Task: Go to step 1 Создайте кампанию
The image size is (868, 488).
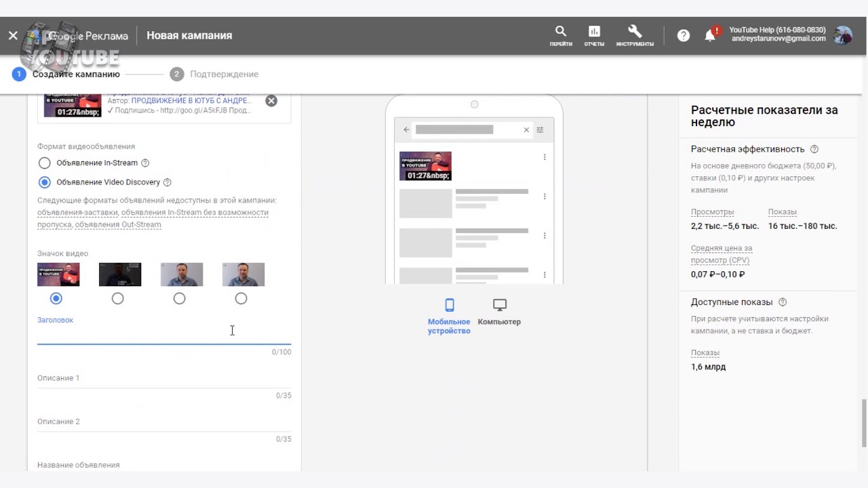Action: pyautogui.click(x=66, y=74)
